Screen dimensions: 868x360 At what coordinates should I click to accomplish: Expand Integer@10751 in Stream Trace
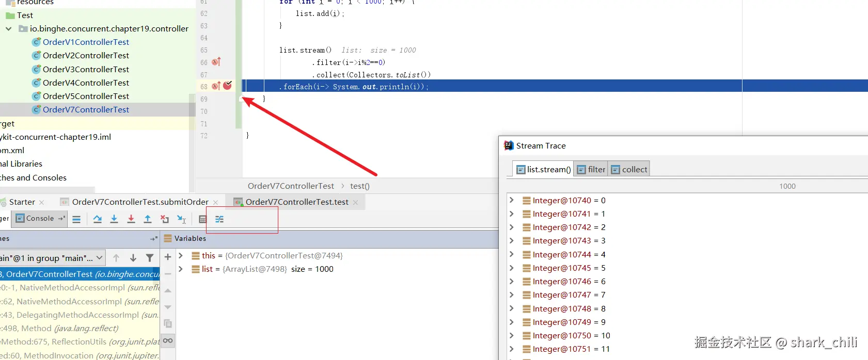[512, 349]
